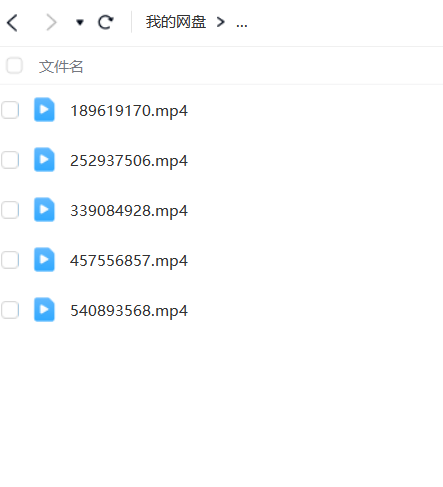This screenshot has height=487, width=443.
Task: Check the box for 189619170.mp4
Action: pos(10,110)
